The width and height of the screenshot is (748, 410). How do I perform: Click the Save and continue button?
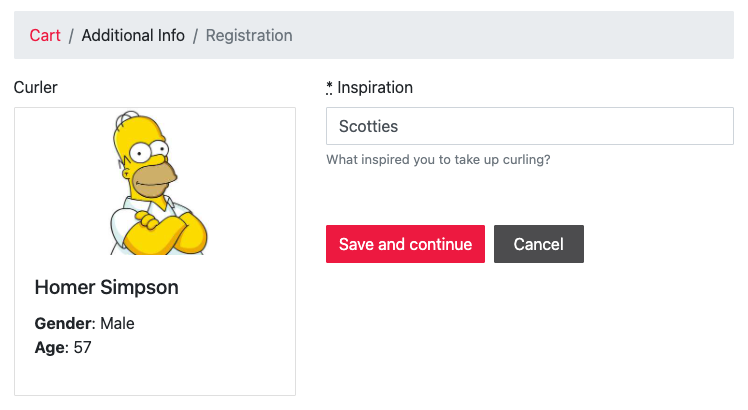[405, 244]
